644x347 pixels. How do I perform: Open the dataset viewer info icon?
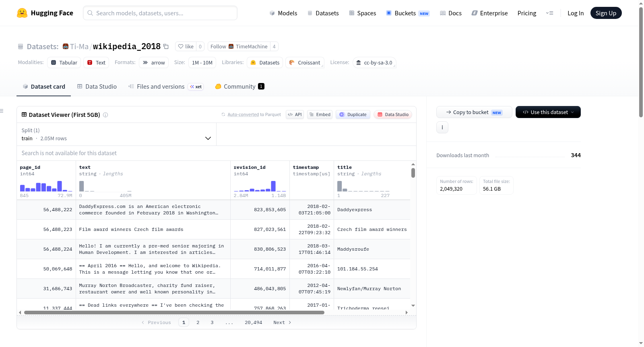[x=105, y=115]
